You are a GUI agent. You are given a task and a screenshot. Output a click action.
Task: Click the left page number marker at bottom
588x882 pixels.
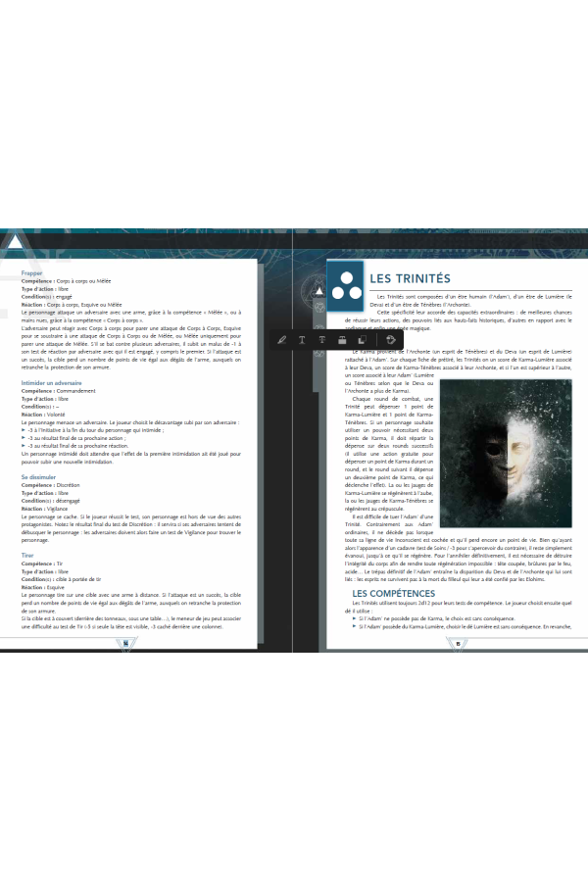(x=125, y=643)
